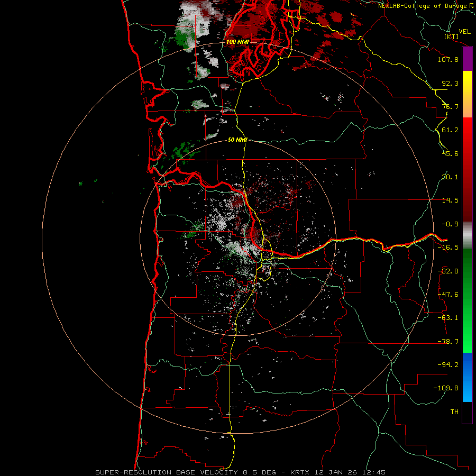The width and height of the screenshot is (476, 476).
Task: Click the TH label on the color bar
Action: click(x=454, y=411)
